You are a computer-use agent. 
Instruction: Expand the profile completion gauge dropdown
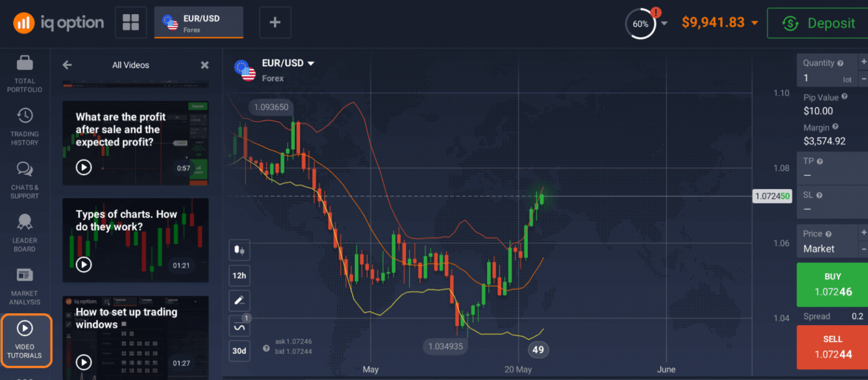(x=641, y=23)
